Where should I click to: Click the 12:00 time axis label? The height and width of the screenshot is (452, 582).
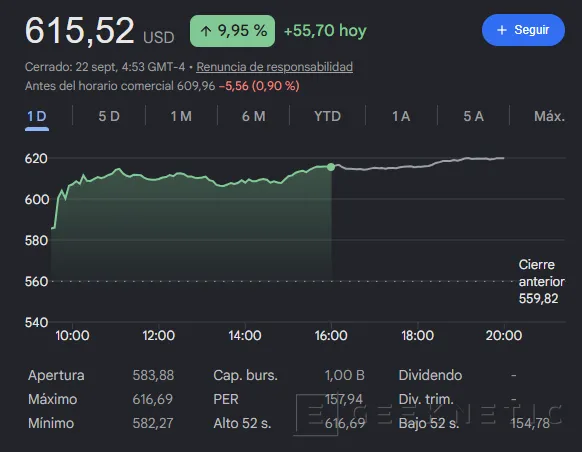click(x=158, y=335)
